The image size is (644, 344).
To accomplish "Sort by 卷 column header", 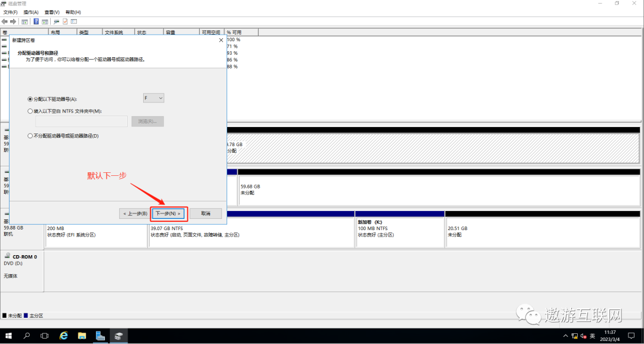I will click(24, 32).
